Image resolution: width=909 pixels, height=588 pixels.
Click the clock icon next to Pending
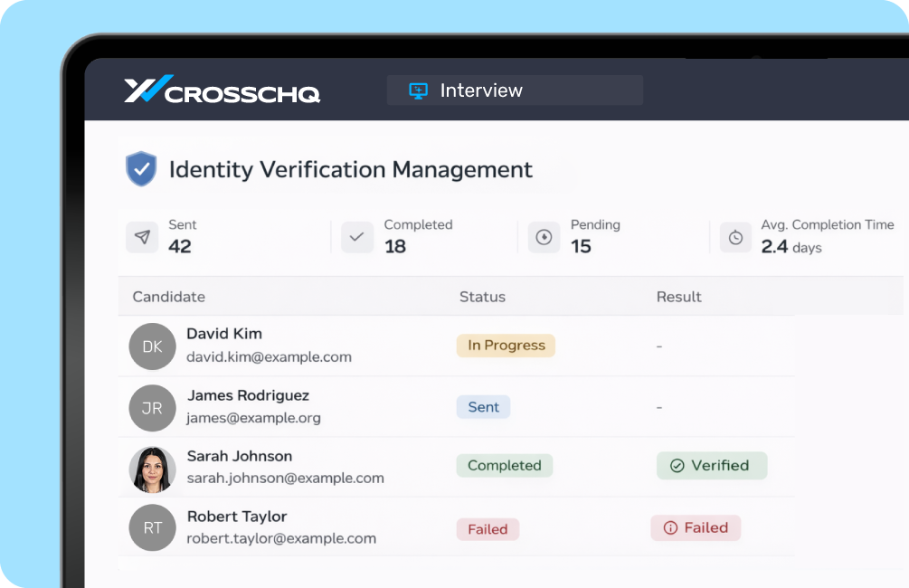pyautogui.click(x=544, y=237)
